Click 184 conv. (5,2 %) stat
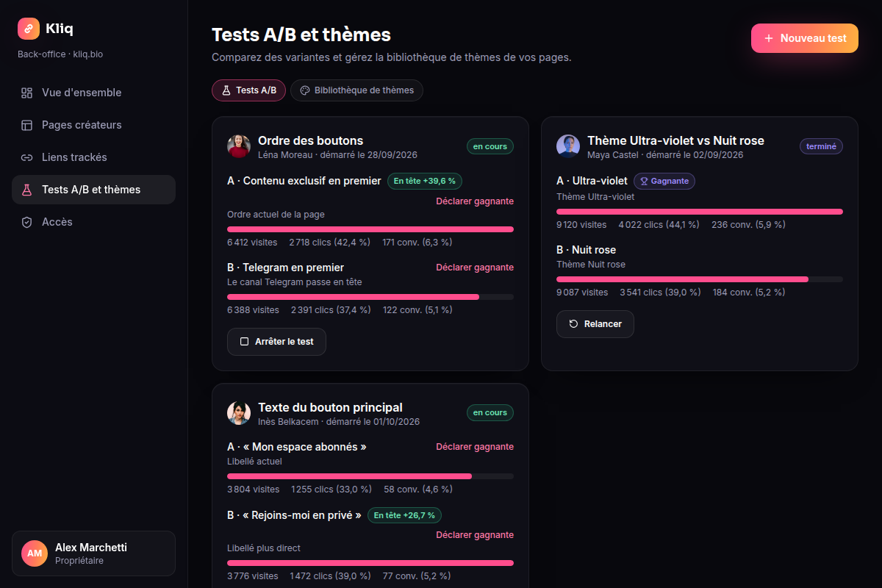The image size is (882, 588). click(748, 293)
